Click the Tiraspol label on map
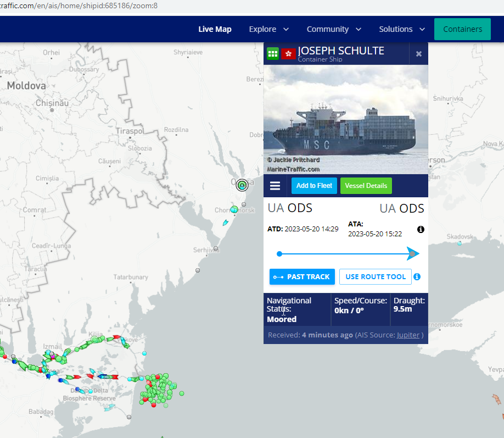504x438 pixels. pos(130,131)
